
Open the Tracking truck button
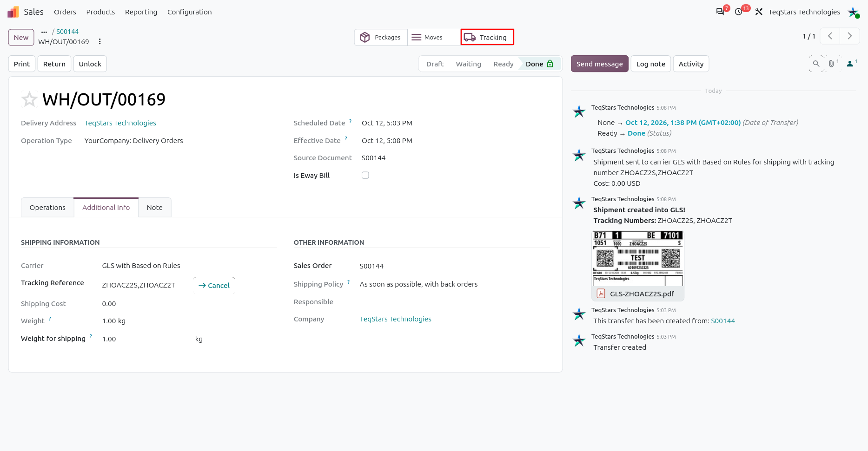[487, 37]
